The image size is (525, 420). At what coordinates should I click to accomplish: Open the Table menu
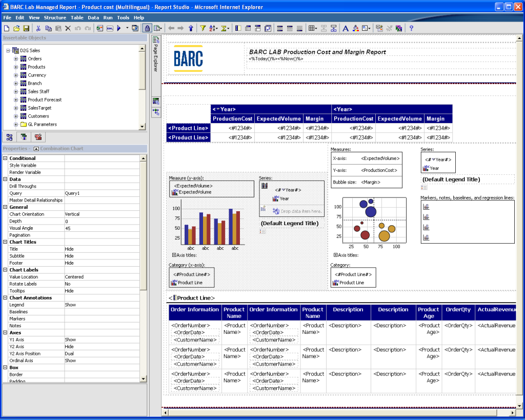pyautogui.click(x=77, y=18)
